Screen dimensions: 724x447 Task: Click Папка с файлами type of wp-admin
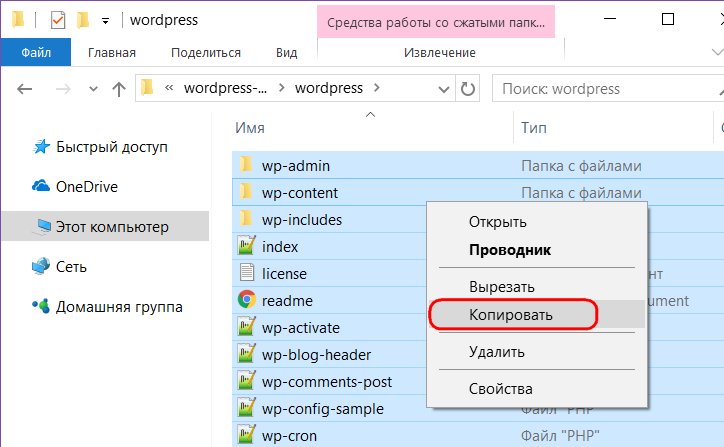click(x=581, y=166)
